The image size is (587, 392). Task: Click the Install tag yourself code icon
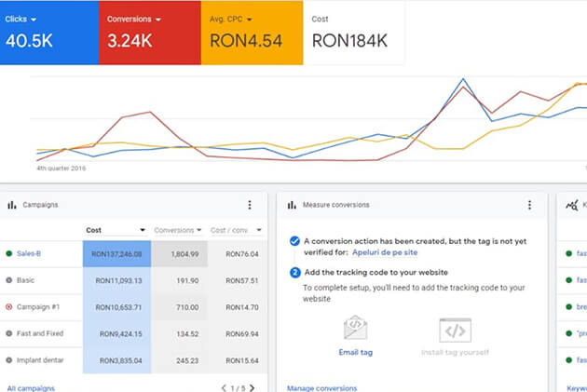click(456, 330)
